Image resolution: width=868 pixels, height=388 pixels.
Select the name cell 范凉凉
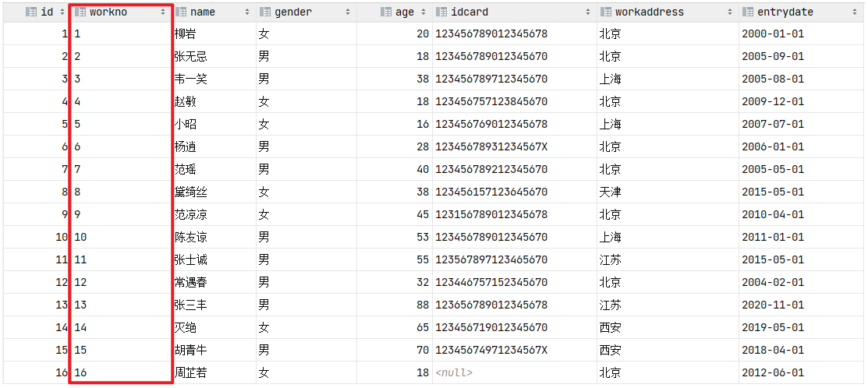[190, 214]
